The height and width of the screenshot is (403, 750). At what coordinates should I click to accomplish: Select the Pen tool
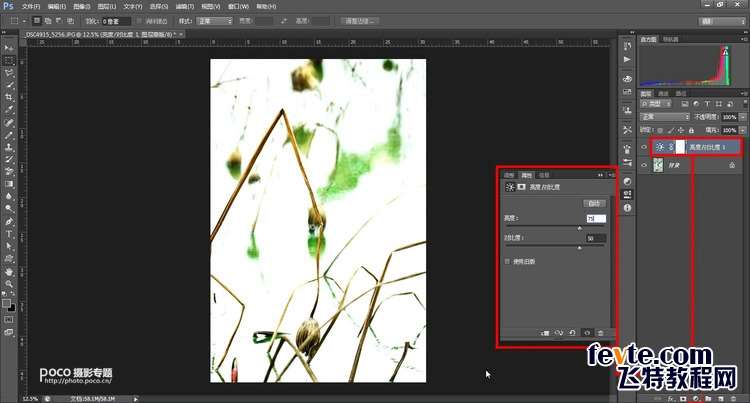9,221
